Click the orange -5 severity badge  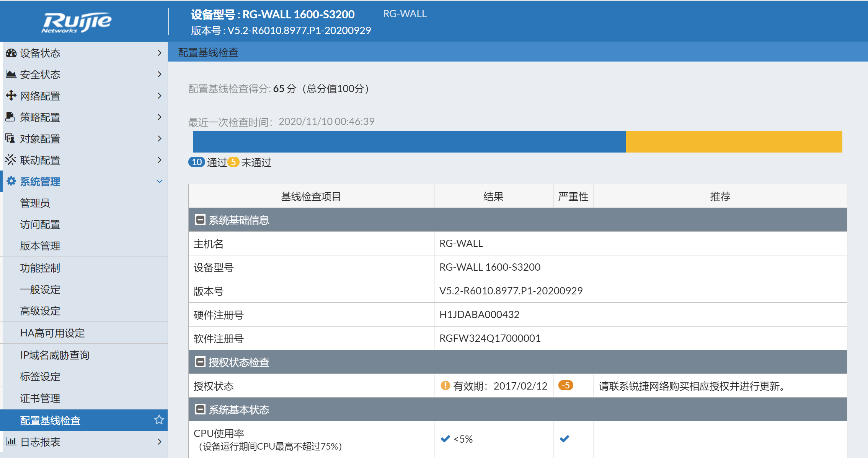[565, 385]
